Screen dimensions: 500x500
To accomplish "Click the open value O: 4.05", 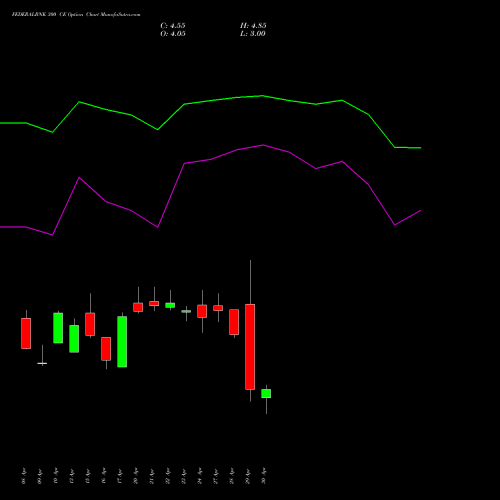I will 173,34.
